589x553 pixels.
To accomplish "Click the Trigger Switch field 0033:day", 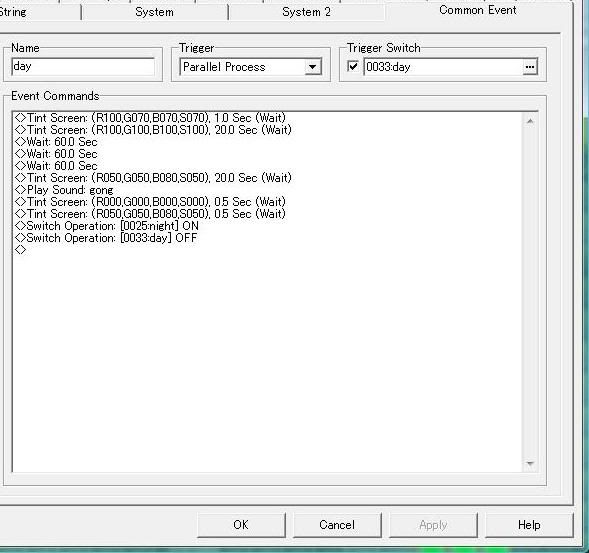I will point(443,67).
